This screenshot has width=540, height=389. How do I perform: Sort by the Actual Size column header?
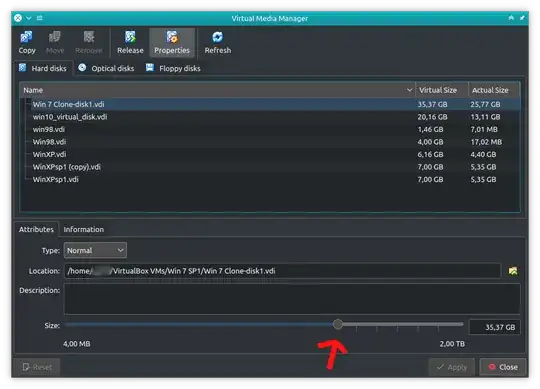pyautogui.click(x=494, y=90)
